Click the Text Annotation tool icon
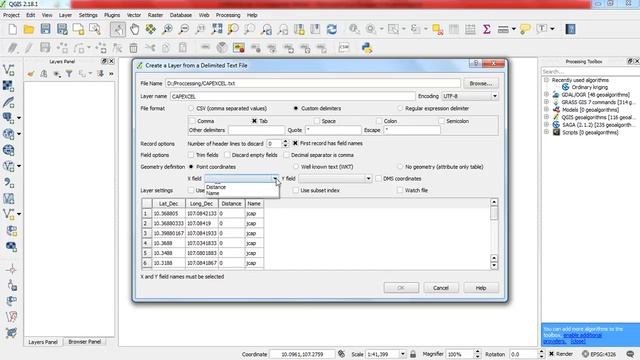Screen dimensions: 640x360 [x=542, y=29]
